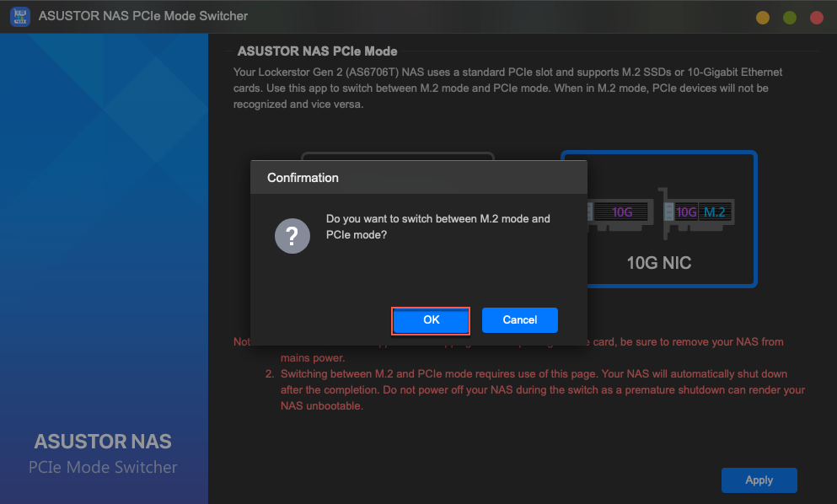This screenshot has width=837, height=504.
Task: Click the yellow minimize window button
Action: (763, 18)
